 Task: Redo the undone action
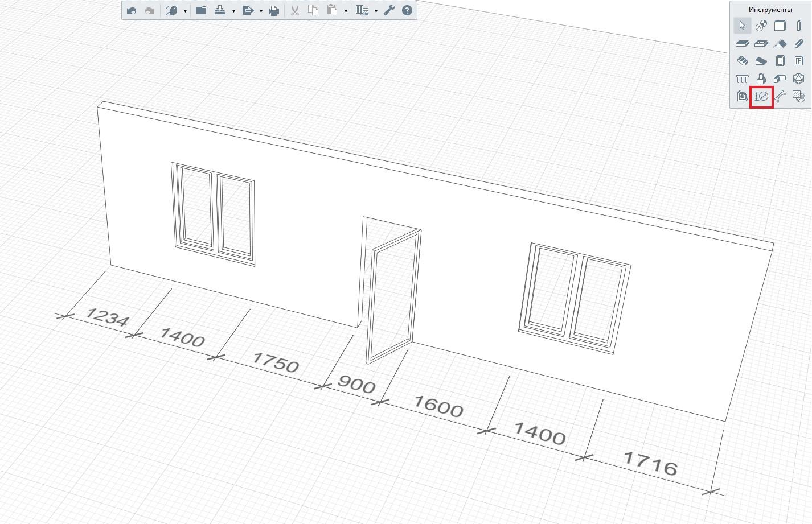pos(150,10)
